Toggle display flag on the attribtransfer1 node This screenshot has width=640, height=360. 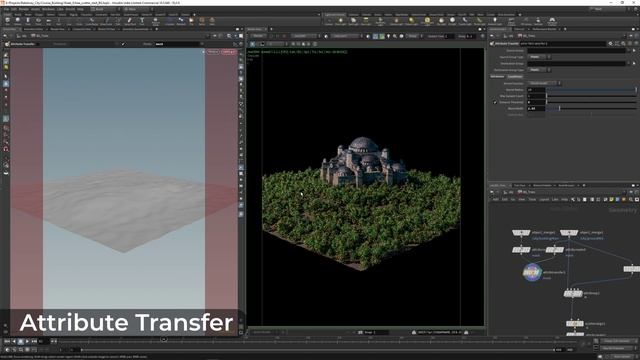point(538,273)
